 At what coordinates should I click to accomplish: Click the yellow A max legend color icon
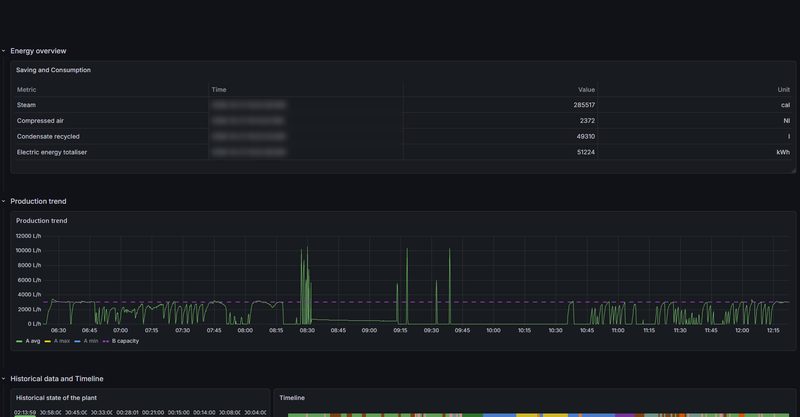coord(48,341)
